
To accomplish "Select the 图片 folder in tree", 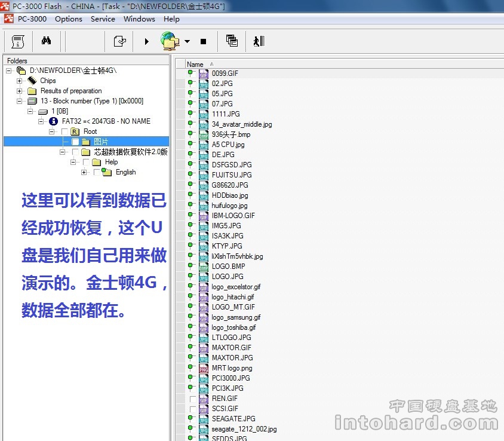I will point(101,142).
